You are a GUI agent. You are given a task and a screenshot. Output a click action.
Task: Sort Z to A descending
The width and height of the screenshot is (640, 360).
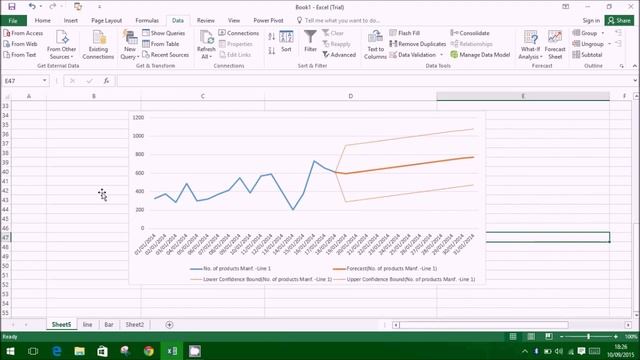point(272,51)
